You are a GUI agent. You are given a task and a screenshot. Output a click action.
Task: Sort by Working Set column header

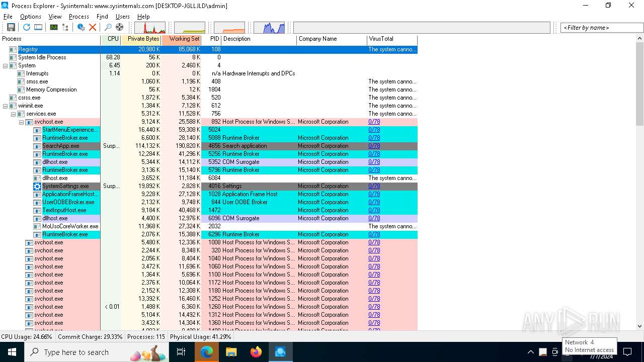[x=181, y=39]
